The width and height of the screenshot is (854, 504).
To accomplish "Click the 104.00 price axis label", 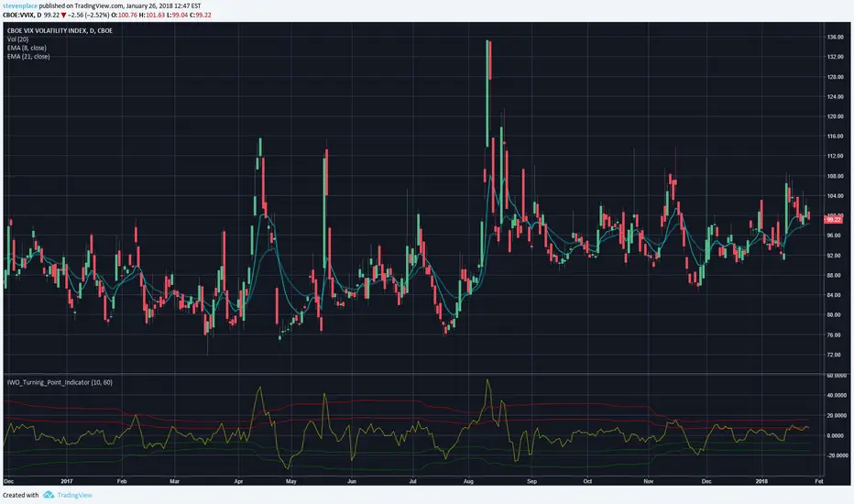I will (x=835, y=195).
